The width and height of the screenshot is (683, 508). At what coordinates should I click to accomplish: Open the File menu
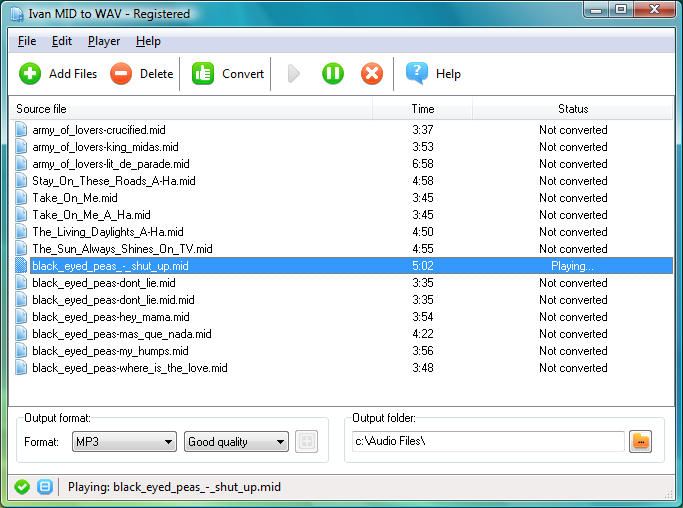(27, 41)
